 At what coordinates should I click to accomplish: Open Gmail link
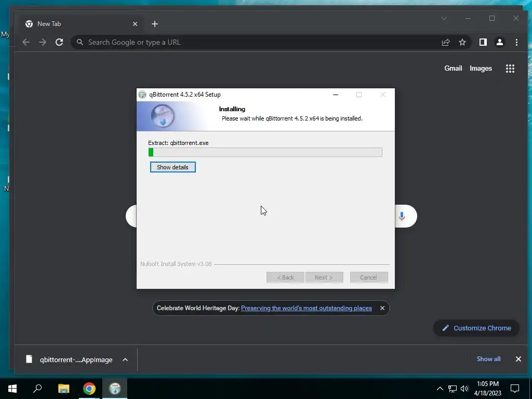pyautogui.click(x=453, y=68)
